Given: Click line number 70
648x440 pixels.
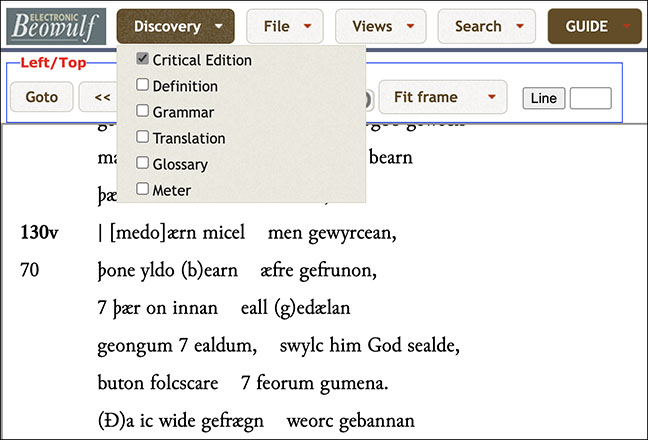Looking at the screenshot, I should (x=30, y=270).
